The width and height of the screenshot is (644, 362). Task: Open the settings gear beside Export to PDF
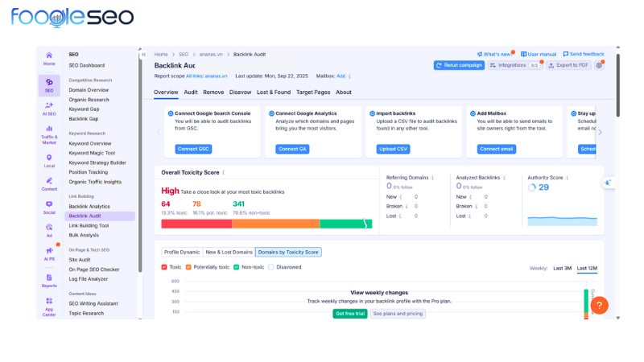coord(599,65)
